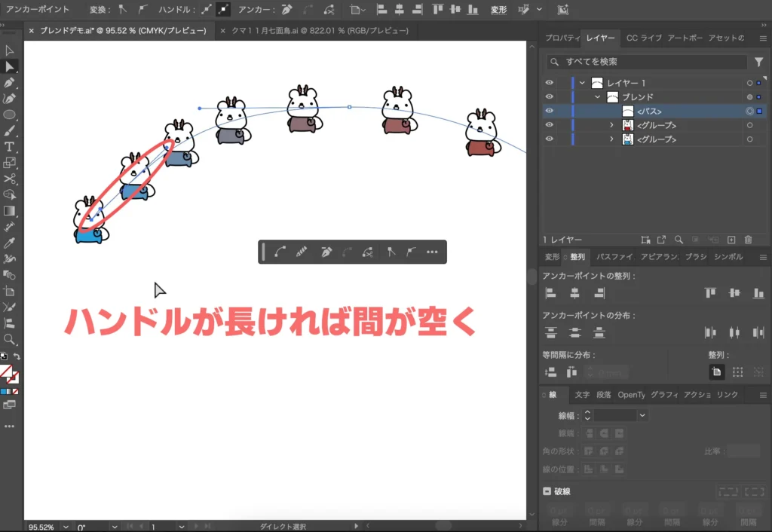Hide the レイヤー 1 layer visibility

coord(550,82)
